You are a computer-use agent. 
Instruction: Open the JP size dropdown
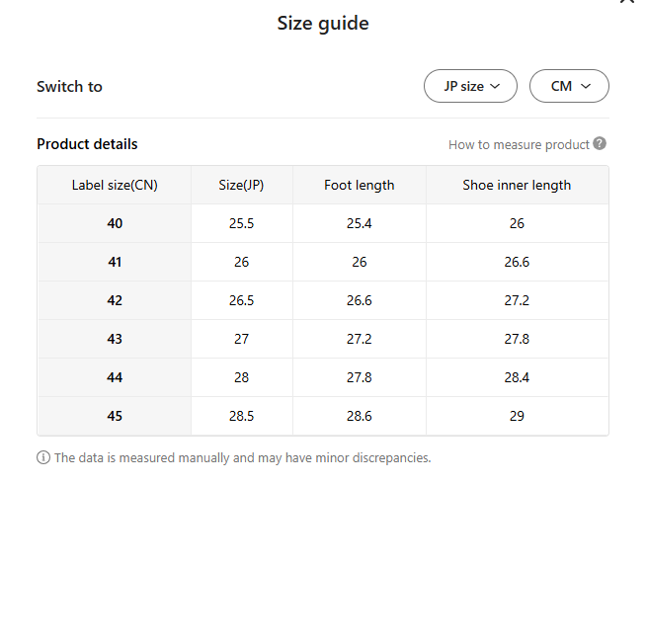pyautogui.click(x=471, y=87)
